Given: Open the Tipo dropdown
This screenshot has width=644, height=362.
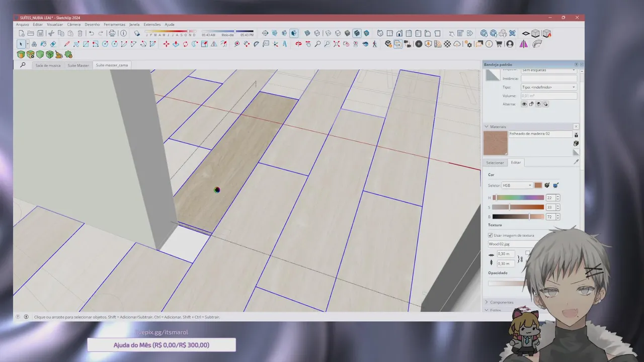Looking at the screenshot, I should click(x=549, y=87).
